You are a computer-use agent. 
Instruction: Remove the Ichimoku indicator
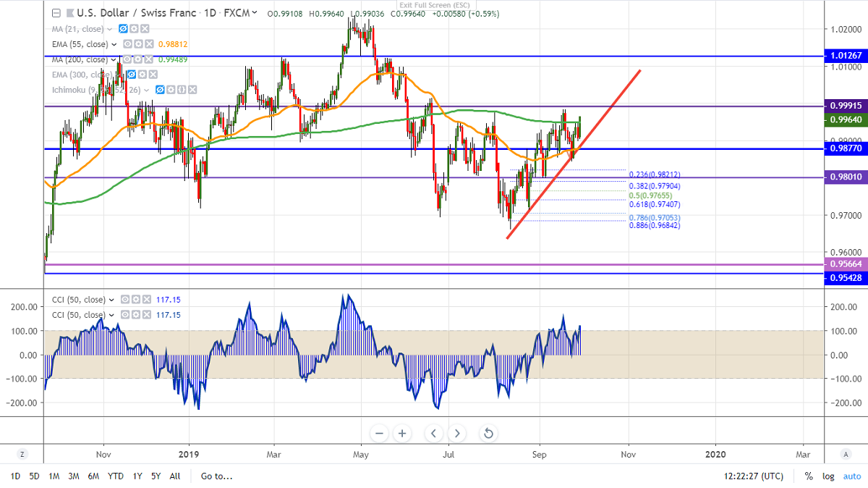pos(192,90)
